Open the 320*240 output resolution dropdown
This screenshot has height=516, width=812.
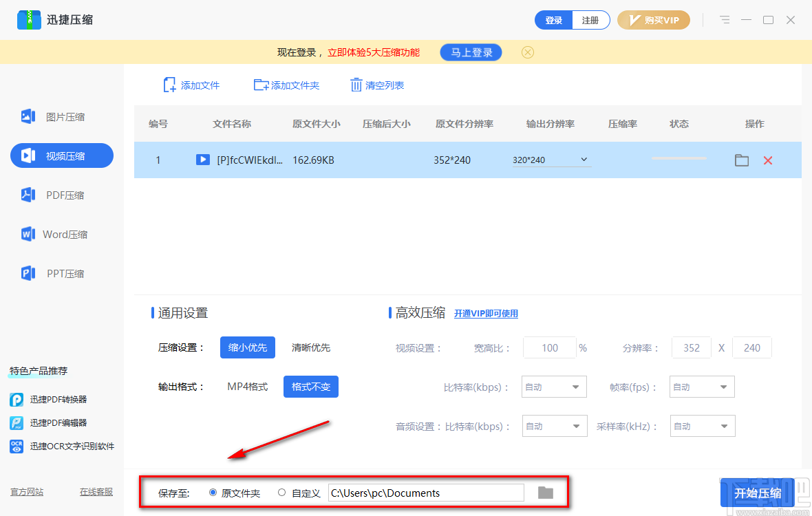551,159
